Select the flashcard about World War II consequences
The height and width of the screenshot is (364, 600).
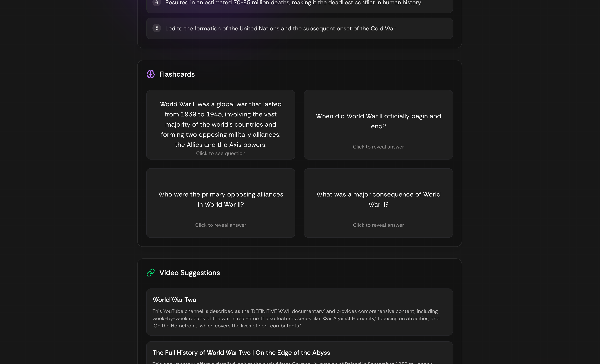pos(378,203)
